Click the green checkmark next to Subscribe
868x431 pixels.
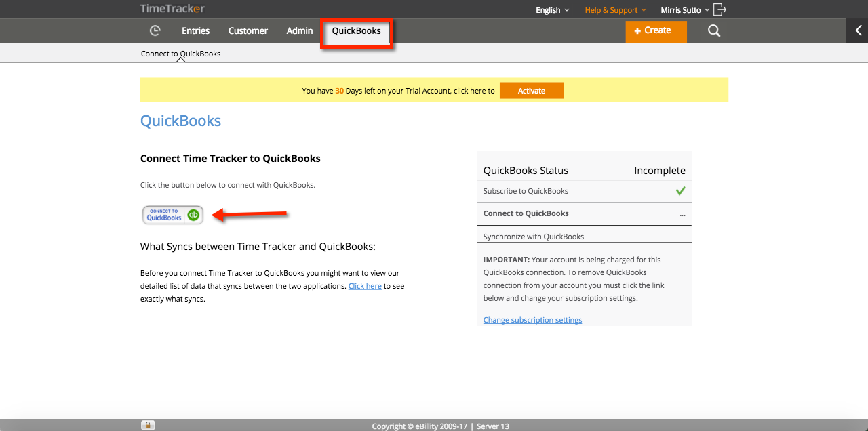coord(680,191)
